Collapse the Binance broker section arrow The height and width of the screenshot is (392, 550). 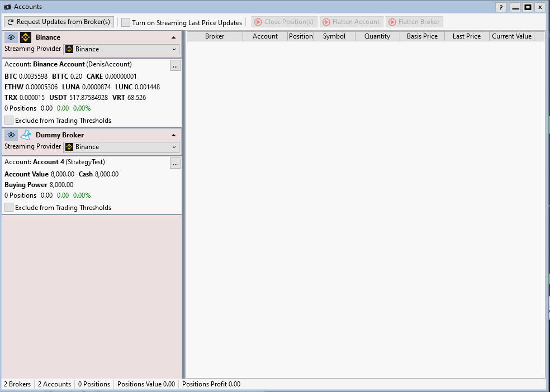pyautogui.click(x=173, y=37)
